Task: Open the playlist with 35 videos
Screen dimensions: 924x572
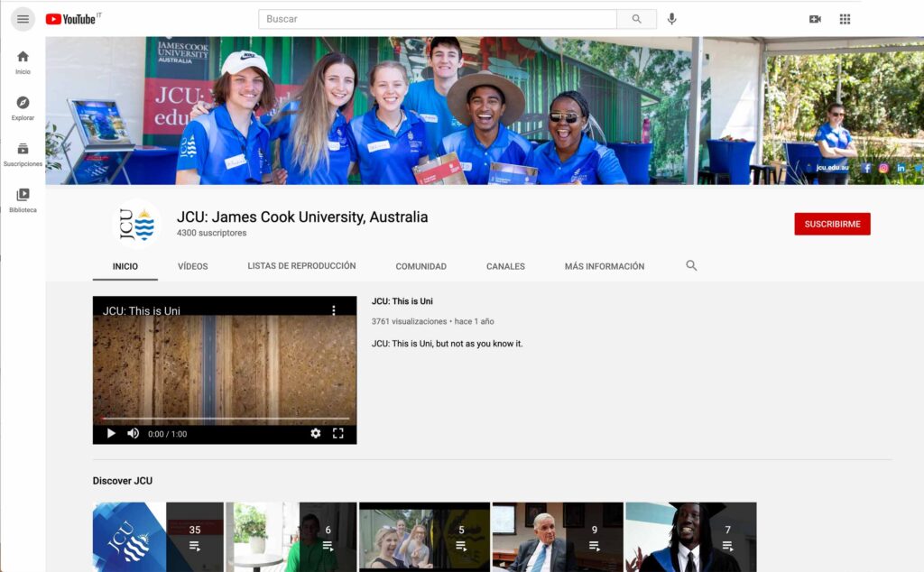Action: coord(158,537)
